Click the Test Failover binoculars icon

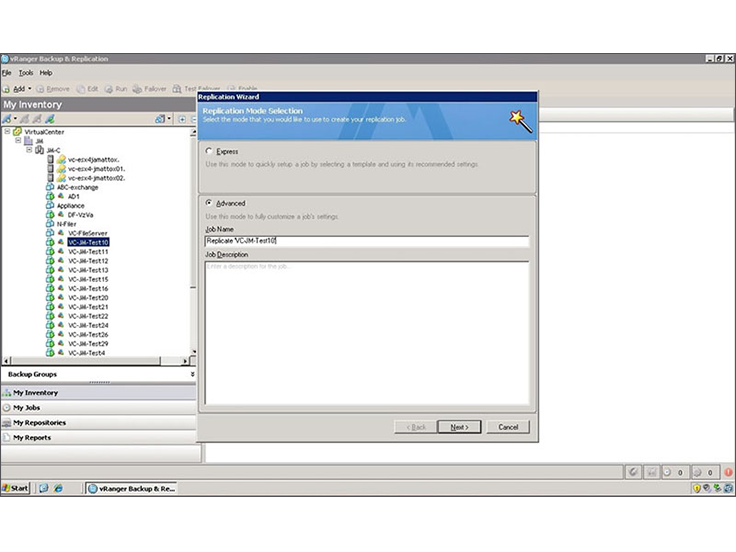[x=177, y=89]
